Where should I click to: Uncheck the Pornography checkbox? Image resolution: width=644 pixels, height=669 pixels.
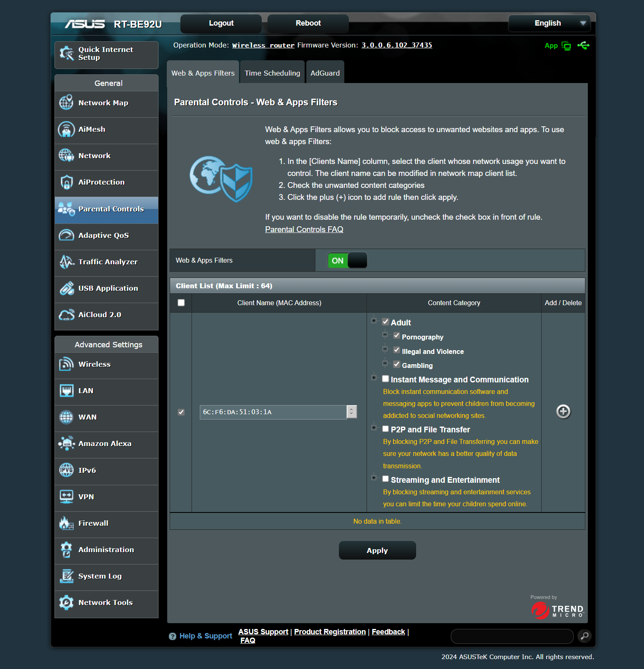coord(397,336)
